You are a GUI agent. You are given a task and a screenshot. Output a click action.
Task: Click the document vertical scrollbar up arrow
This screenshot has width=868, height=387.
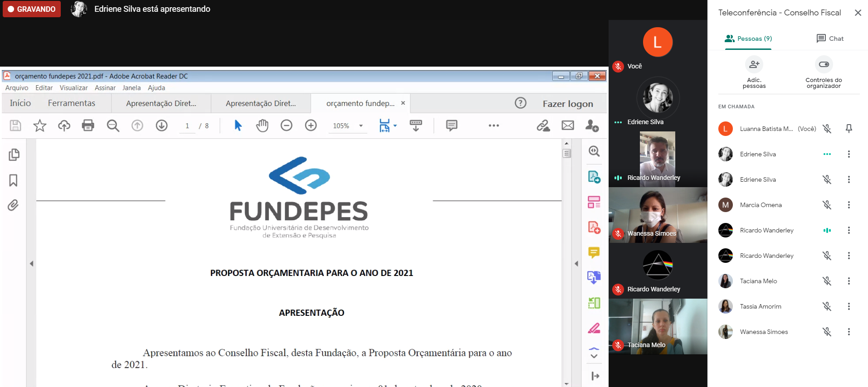(x=566, y=143)
